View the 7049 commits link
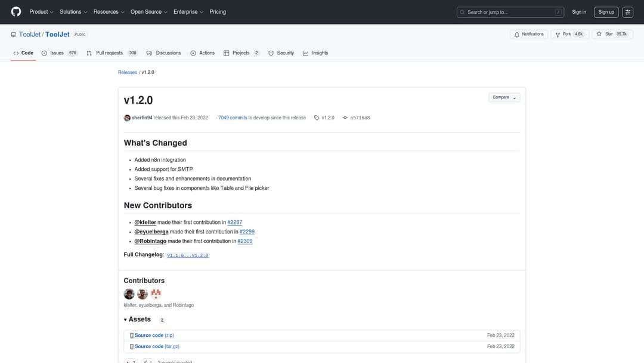The height and width of the screenshot is (363, 644). pyautogui.click(x=233, y=118)
